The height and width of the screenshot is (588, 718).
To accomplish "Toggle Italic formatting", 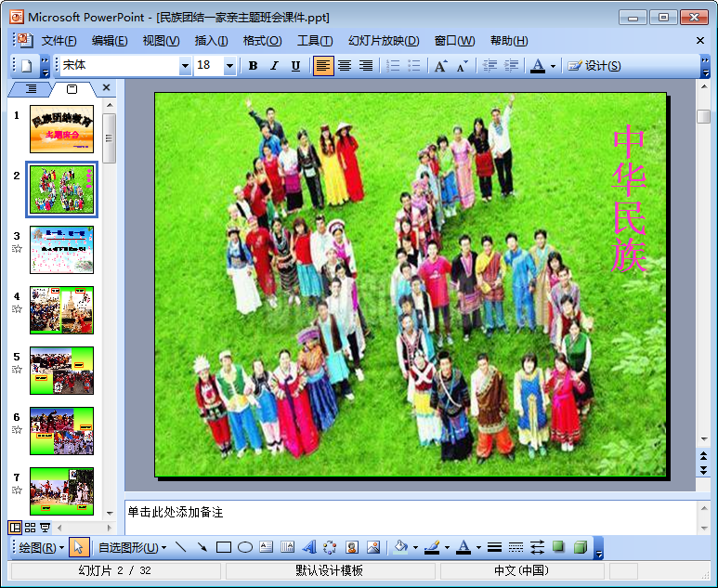I will pyautogui.click(x=274, y=66).
